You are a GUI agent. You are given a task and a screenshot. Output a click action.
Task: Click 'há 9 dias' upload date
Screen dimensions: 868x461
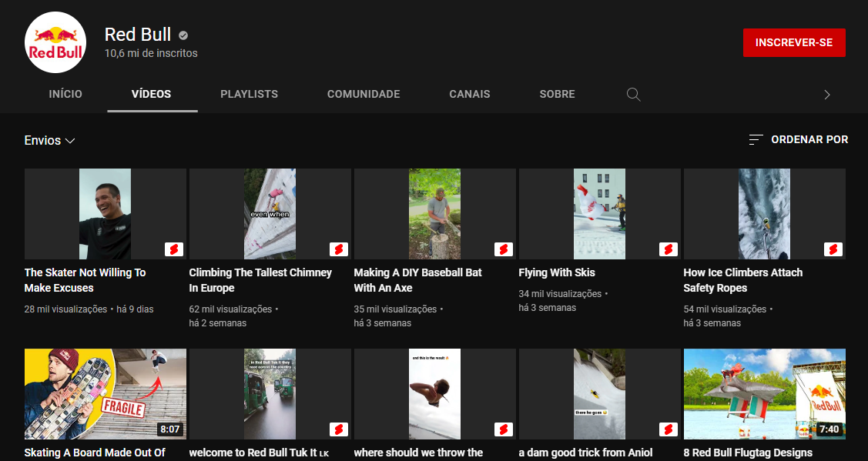[x=135, y=309]
